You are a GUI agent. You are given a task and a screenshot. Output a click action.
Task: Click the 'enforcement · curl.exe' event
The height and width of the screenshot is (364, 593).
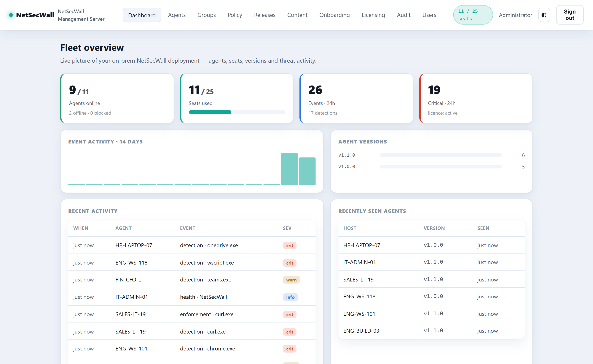pyautogui.click(x=207, y=314)
